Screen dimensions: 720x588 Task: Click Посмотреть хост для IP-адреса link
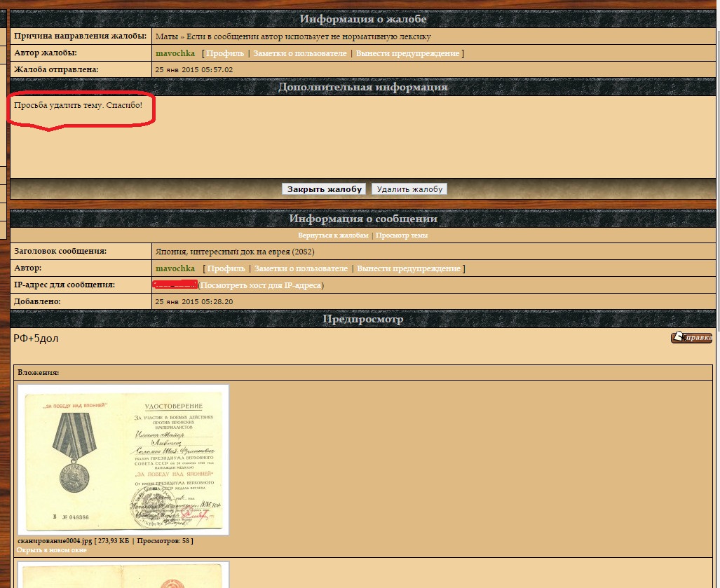click(x=261, y=285)
